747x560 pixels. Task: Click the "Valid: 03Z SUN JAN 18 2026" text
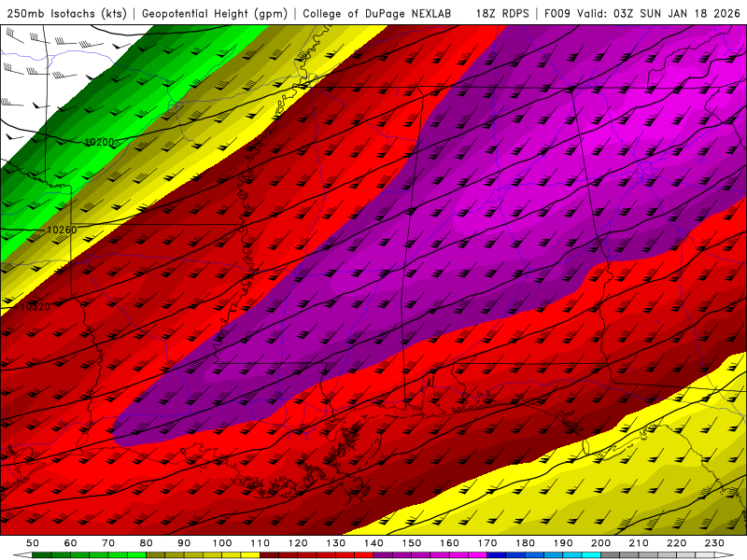click(x=659, y=14)
